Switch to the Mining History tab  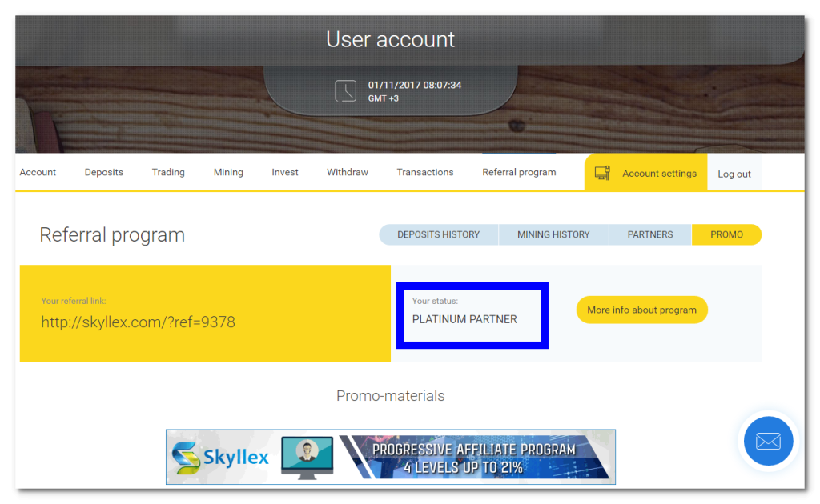[554, 234]
